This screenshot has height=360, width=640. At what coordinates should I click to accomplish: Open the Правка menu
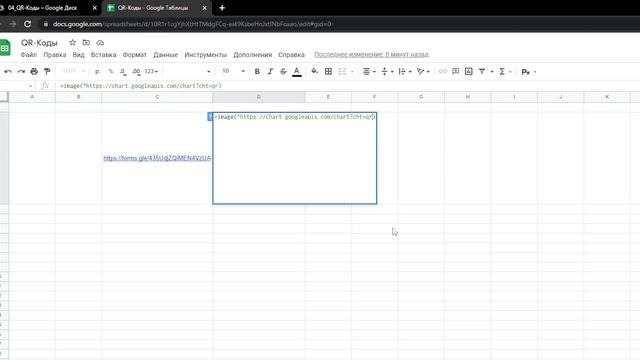(55, 55)
